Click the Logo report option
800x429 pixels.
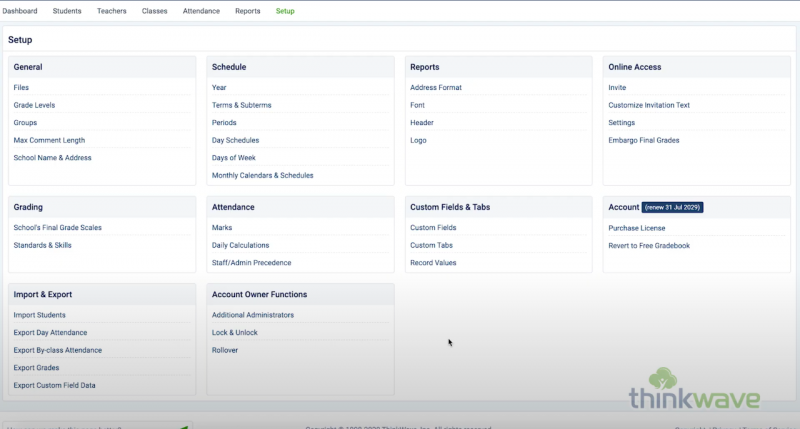[x=418, y=140]
